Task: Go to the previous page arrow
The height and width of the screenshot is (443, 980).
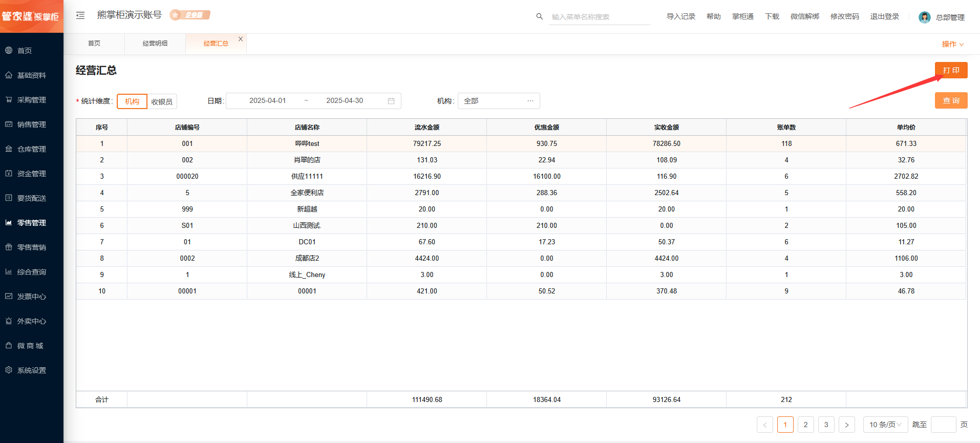Action: point(765,425)
